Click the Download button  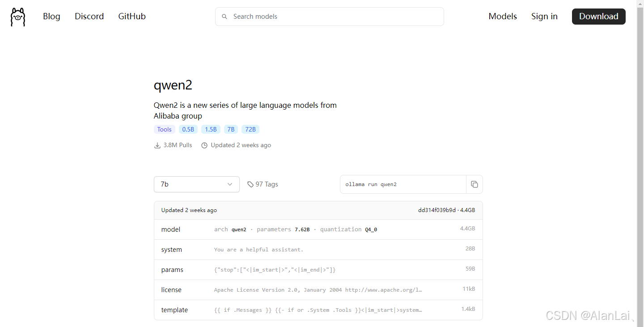tap(598, 16)
